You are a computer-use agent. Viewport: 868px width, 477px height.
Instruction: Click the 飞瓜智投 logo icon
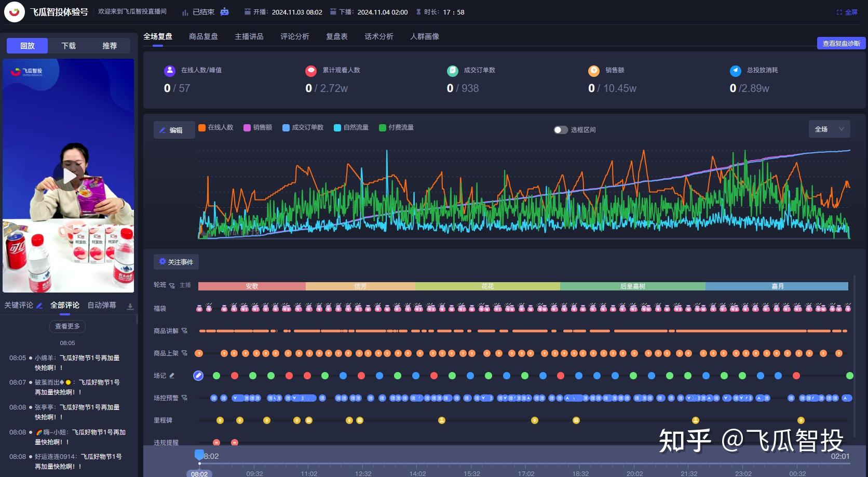pos(15,12)
